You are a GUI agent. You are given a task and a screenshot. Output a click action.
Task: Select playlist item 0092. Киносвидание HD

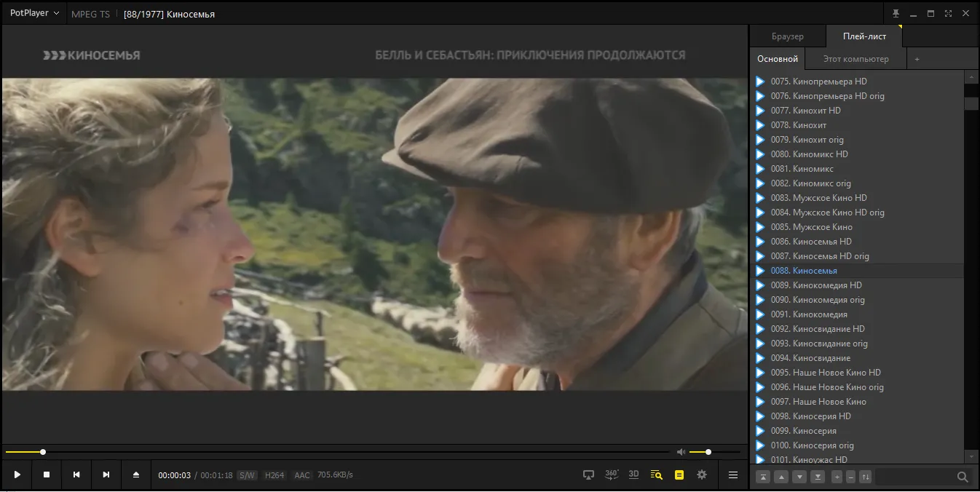857,329
